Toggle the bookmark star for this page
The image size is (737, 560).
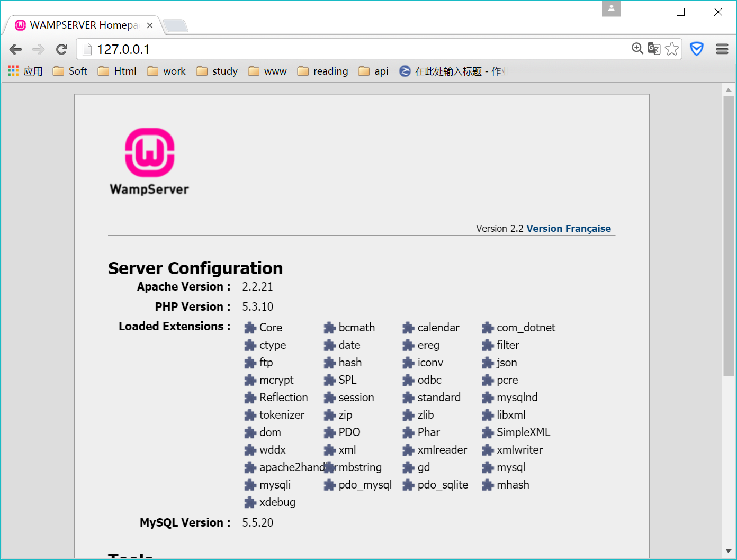tap(671, 48)
